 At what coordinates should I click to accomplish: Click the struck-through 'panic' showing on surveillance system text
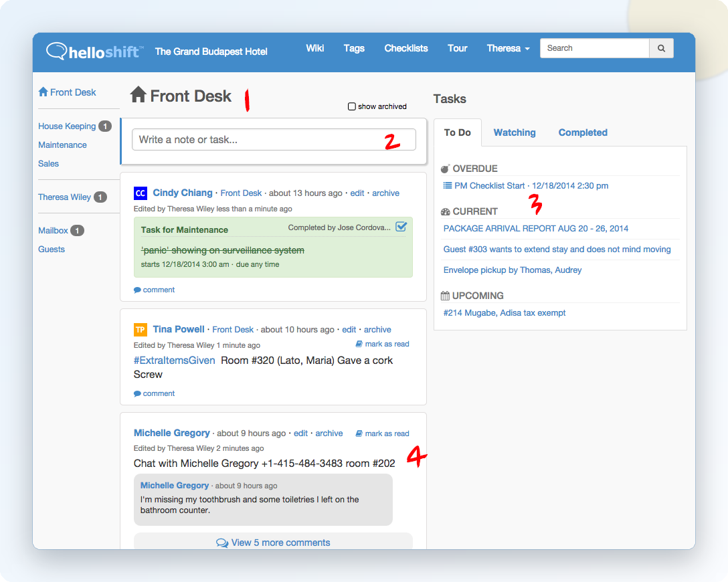point(223,251)
